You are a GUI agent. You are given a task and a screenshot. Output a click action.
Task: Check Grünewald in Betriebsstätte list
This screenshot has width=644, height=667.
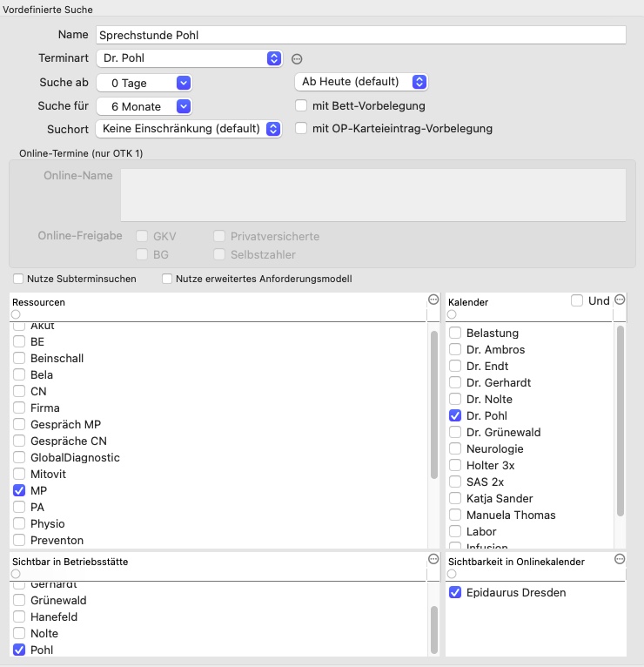(x=18, y=600)
